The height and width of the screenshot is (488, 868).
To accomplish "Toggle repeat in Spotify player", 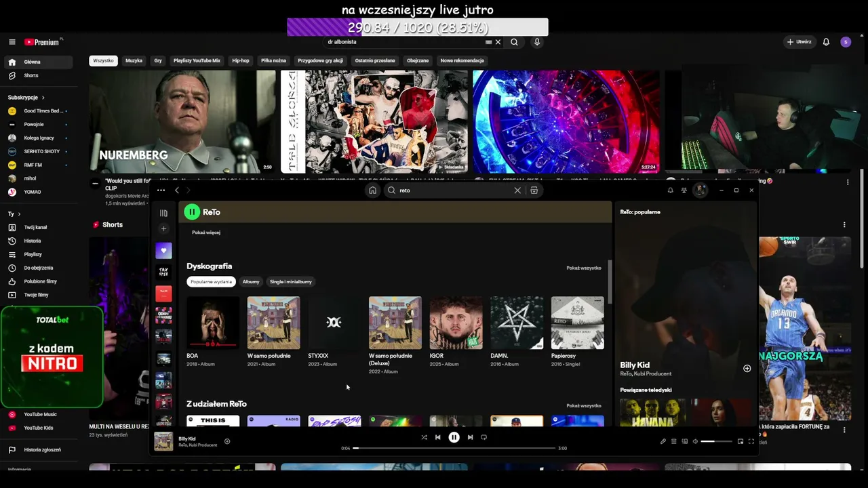I will pos(484,437).
